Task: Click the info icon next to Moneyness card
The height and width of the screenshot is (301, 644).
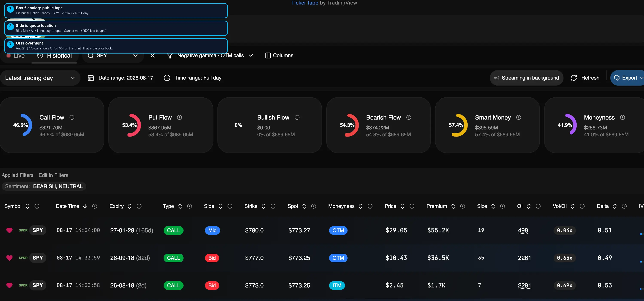Action: (x=623, y=117)
